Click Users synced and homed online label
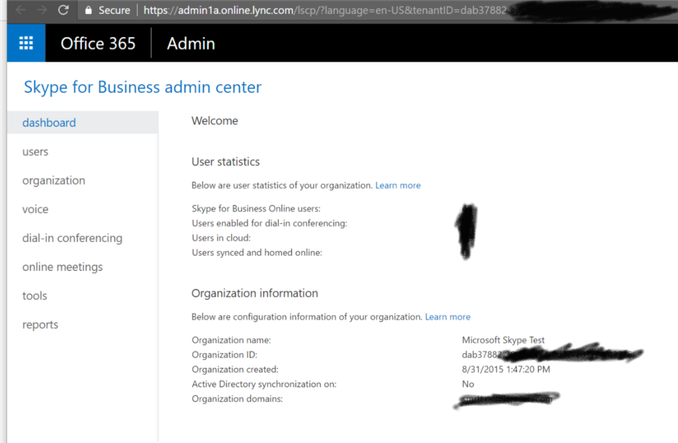The image size is (678, 443). pos(257,253)
